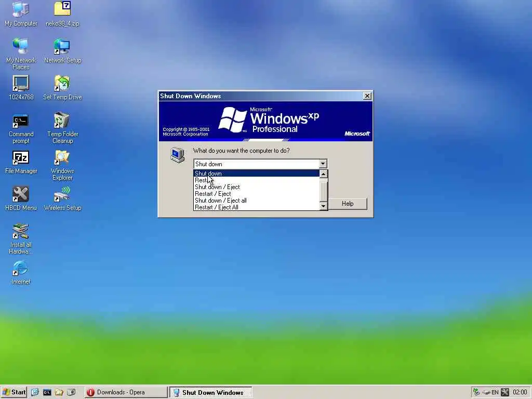The image size is (532, 399).
Task: Click the dropdown list scroll down arrow
Action: [323, 206]
